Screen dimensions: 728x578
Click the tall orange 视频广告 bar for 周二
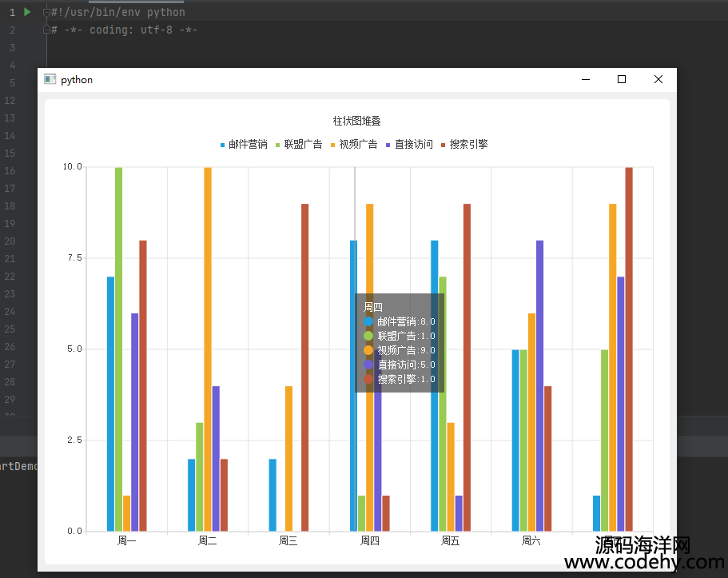(208, 349)
